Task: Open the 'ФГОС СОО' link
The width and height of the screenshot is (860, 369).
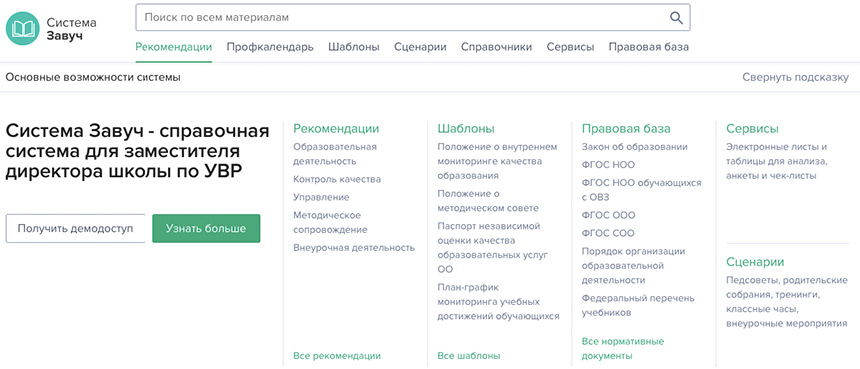Action: point(608,234)
